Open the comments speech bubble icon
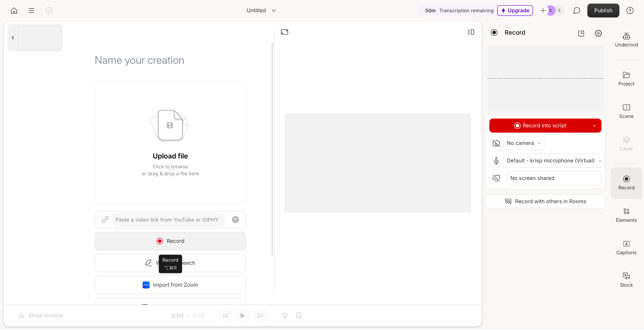Image resolution: width=644 pixels, height=330 pixels. coord(577,11)
